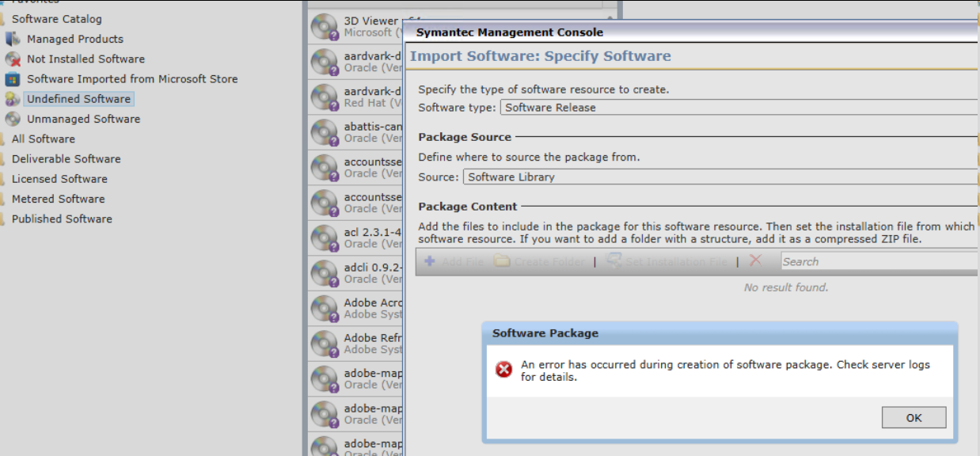
Task: Open the Licensed Software folder
Action: [x=59, y=179]
